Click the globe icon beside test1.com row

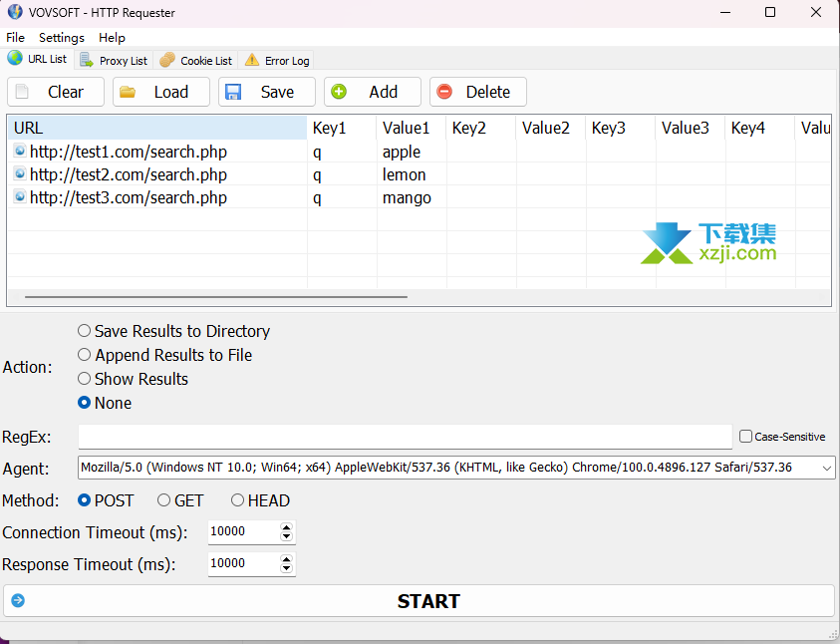[x=20, y=151]
